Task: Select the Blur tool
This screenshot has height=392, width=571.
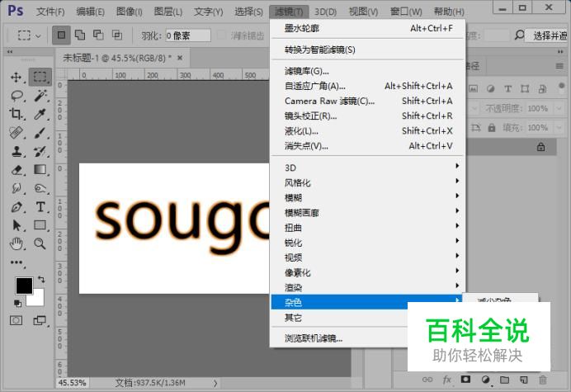Action: (x=16, y=188)
